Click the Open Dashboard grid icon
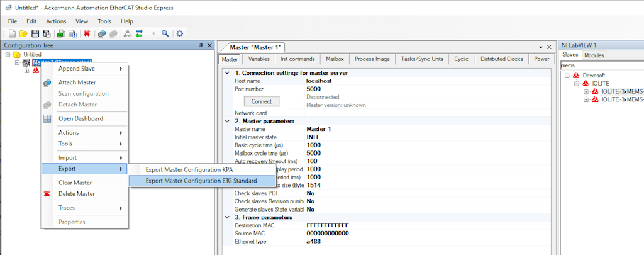644x255 pixels. 47,119
